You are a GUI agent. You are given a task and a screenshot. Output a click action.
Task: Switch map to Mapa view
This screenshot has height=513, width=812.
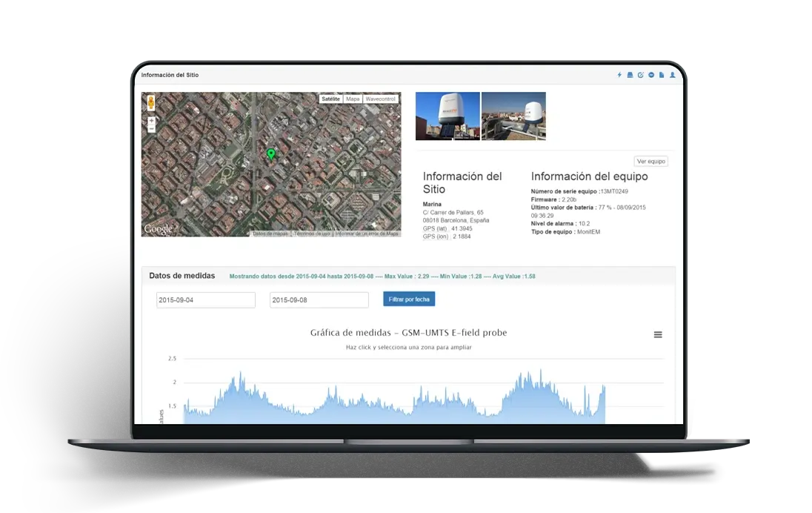tap(353, 99)
